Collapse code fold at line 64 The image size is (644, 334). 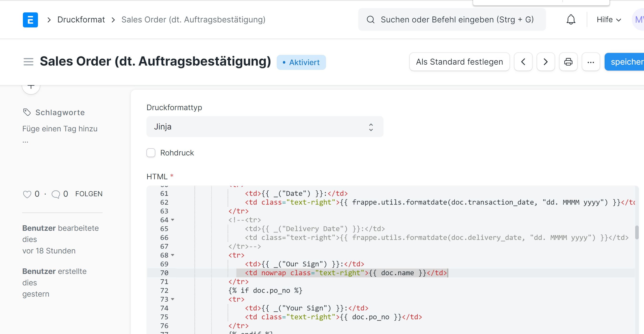tap(172, 220)
